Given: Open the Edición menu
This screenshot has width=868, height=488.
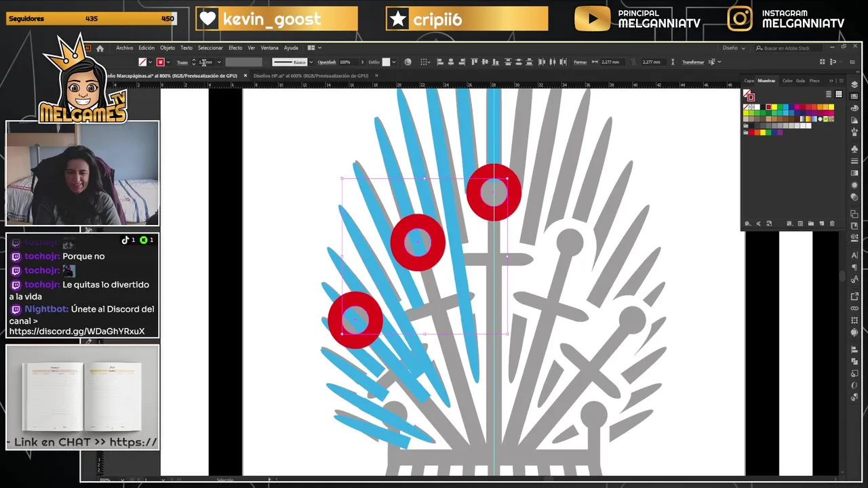Looking at the screenshot, I should 146,48.
